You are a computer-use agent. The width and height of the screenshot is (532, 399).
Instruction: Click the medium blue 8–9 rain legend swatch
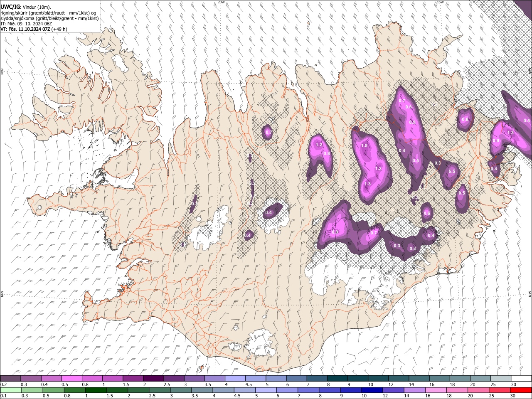click(330, 390)
